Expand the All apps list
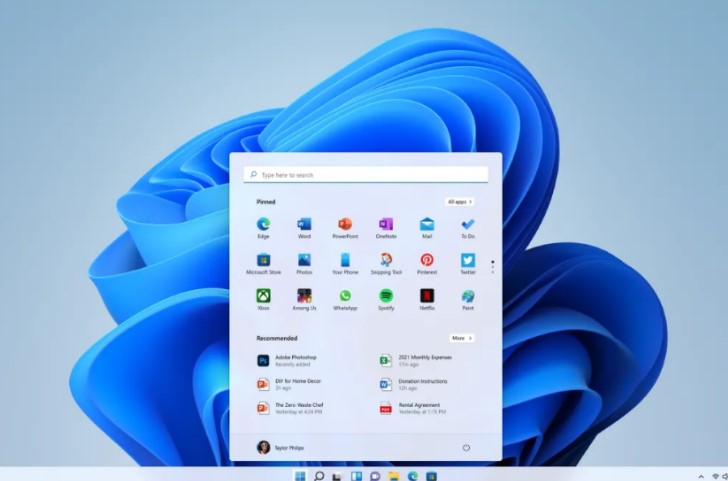Image resolution: width=728 pixels, height=481 pixels. click(x=460, y=201)
